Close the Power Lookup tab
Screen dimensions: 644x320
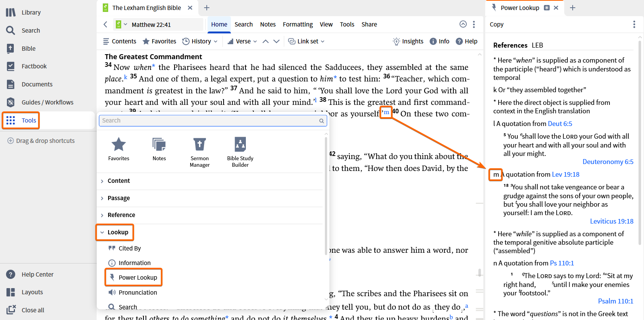pos(556,8)
